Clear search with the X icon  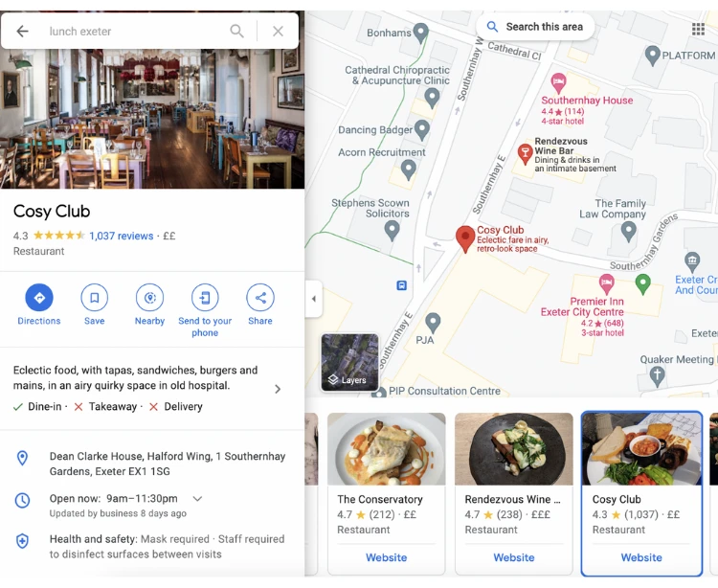point(278,32)
